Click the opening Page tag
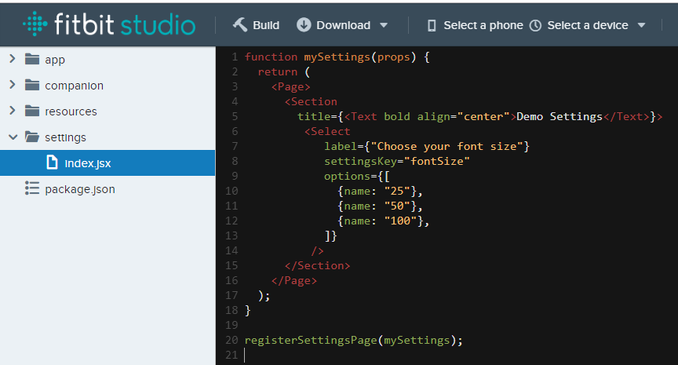This screenshot has width=678, height=365. click(291, 86)
